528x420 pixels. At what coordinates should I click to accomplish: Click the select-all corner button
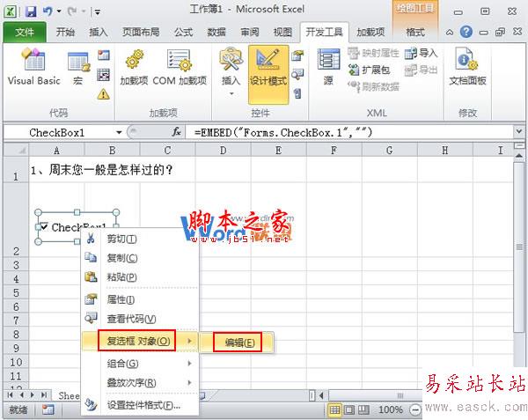coord(16,150)
